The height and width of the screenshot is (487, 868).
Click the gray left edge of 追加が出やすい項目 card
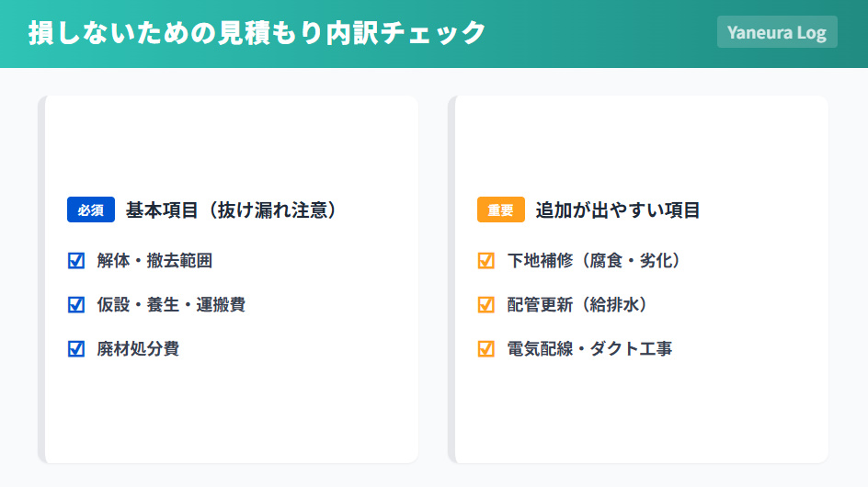(x=451, y=279)
